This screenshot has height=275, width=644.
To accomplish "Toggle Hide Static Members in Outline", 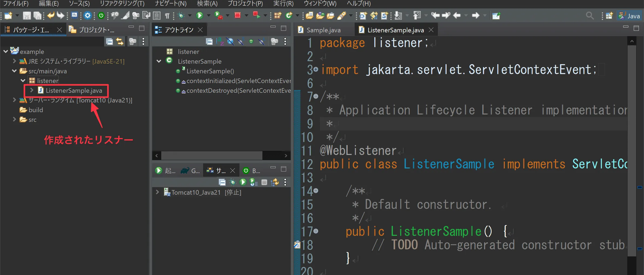I will click(241, 42).
